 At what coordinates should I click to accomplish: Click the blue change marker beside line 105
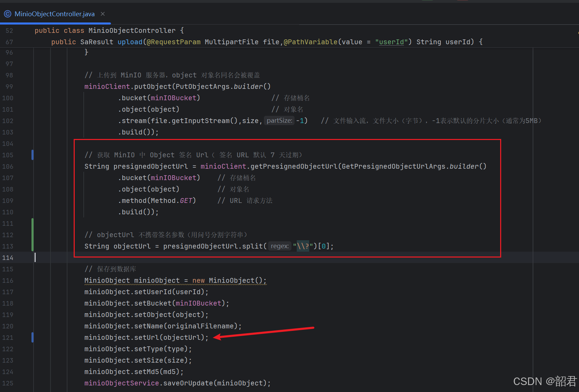click(33, 155)
